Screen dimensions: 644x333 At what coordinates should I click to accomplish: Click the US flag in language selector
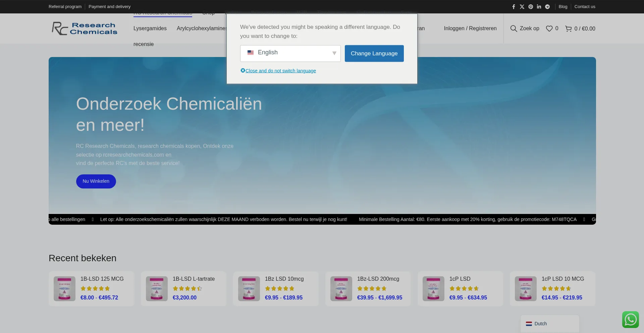tap(251, 53)
